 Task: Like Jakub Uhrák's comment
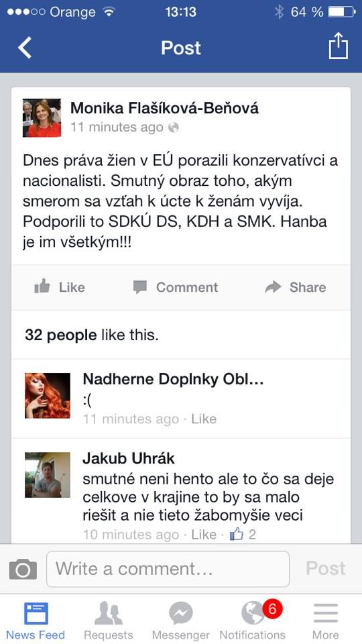tap(204, 535)
